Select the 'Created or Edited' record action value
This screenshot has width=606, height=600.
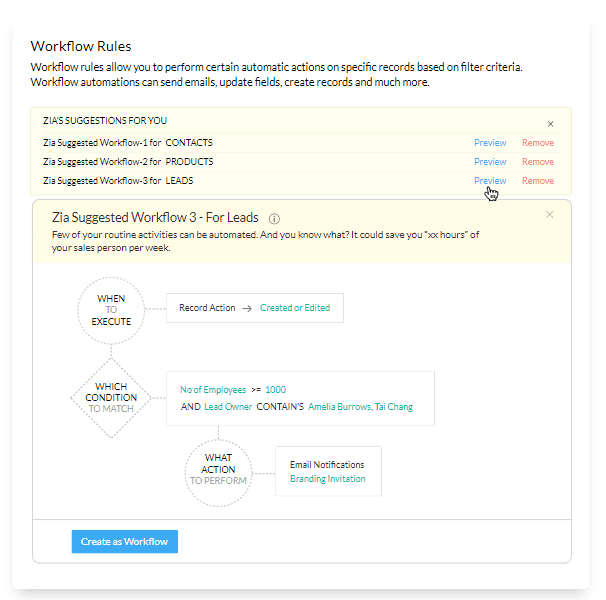pos(295,308)
